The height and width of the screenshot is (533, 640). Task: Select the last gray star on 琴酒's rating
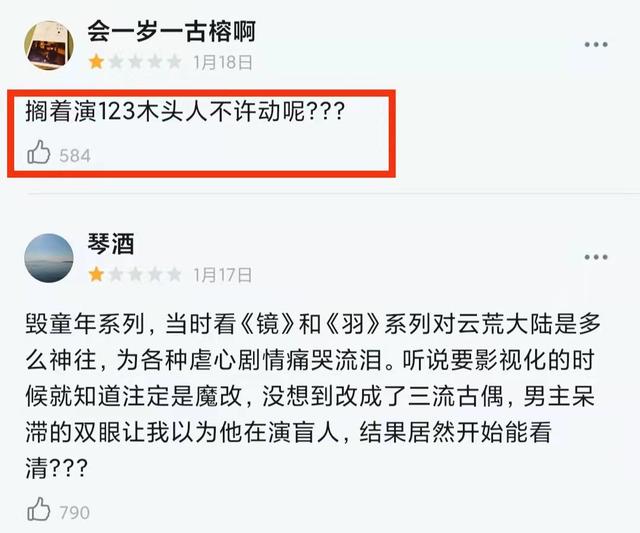pyautogui.click(x=174, y=275)
